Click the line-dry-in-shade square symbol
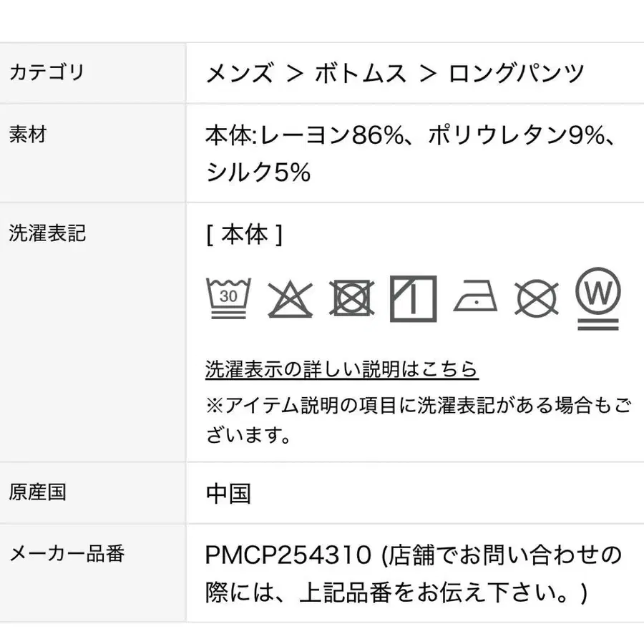This screenshot has height=644, width=644. point(414,298)
